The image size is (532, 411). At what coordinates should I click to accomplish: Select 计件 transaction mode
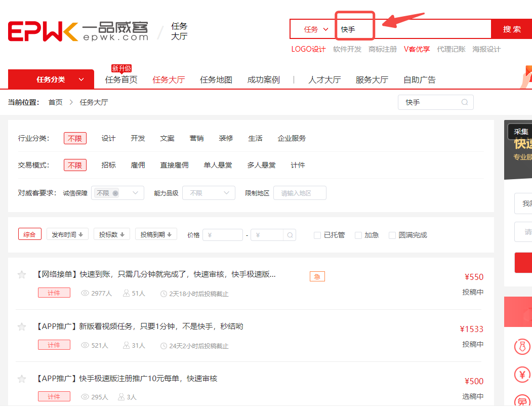click(298, 165)
